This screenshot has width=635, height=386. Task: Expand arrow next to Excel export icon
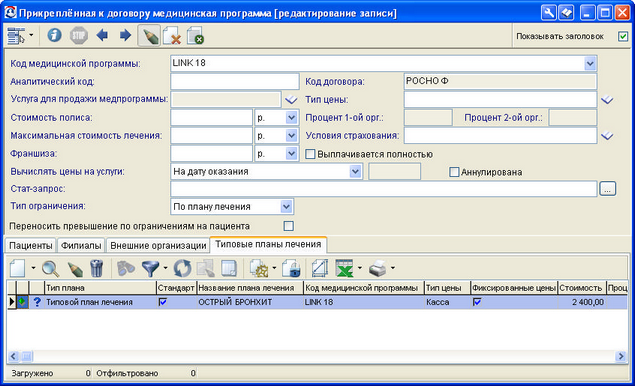[x=360, y=268]
